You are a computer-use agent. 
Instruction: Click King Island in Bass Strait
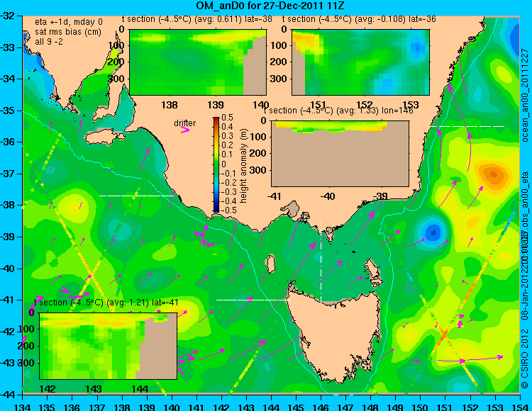click(x=270, y=264)
